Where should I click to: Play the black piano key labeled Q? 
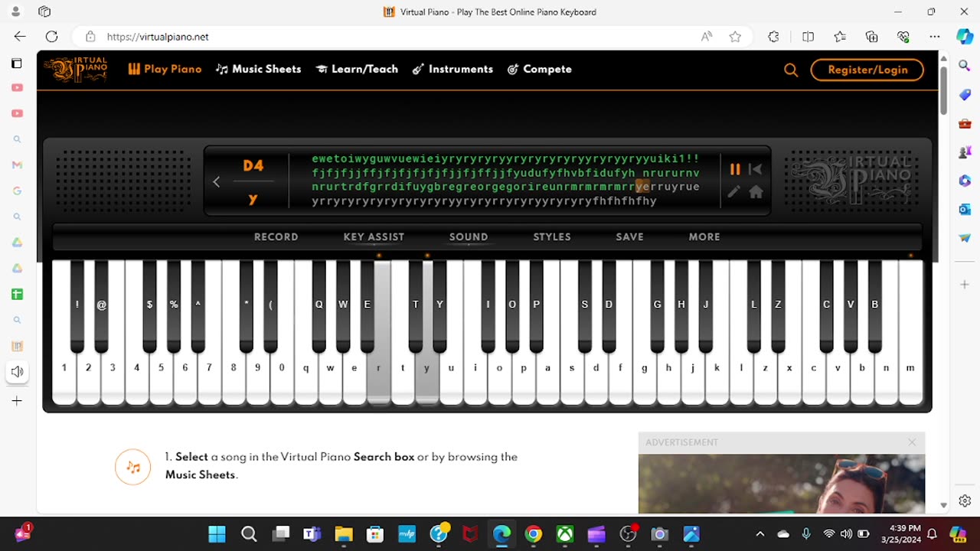point(319,306)
